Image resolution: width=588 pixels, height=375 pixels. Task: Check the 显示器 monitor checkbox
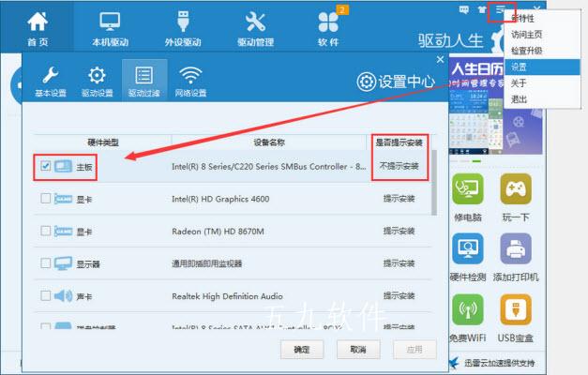tap(45, 262)
